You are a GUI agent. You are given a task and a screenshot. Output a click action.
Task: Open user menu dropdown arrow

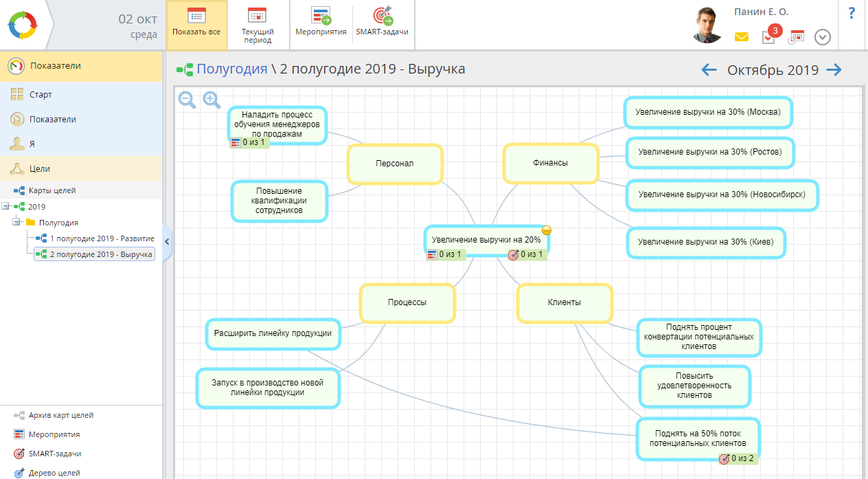pos(823,37)
